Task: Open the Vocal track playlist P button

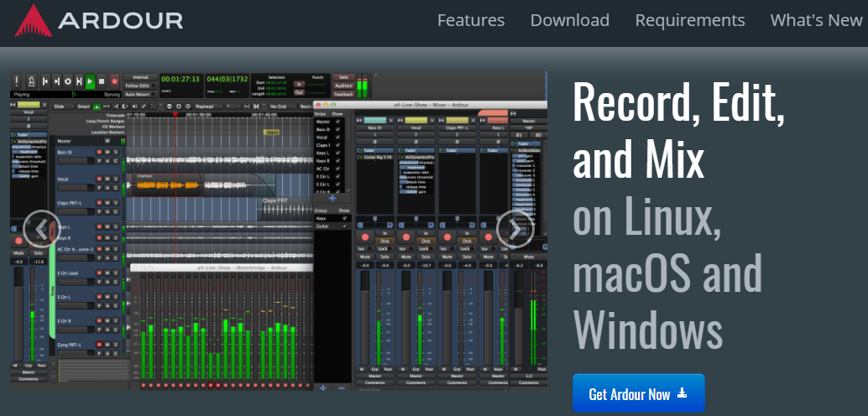Action: pyautogui.click(x=99, y=188)
